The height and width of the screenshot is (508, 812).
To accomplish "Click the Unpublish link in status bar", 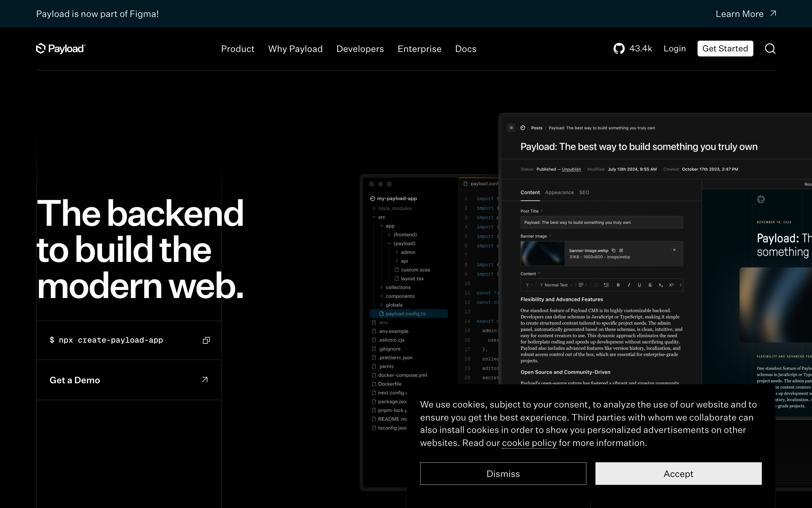I will (571, 169).
